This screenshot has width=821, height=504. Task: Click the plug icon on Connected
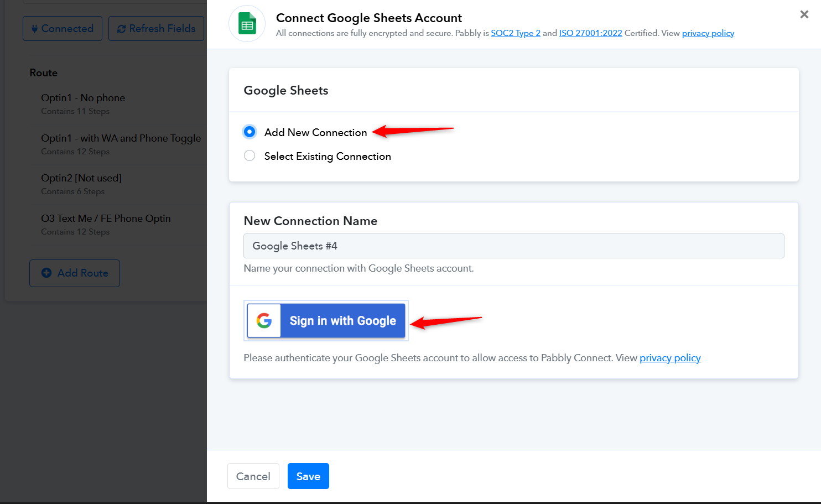(x=35, y=29)
